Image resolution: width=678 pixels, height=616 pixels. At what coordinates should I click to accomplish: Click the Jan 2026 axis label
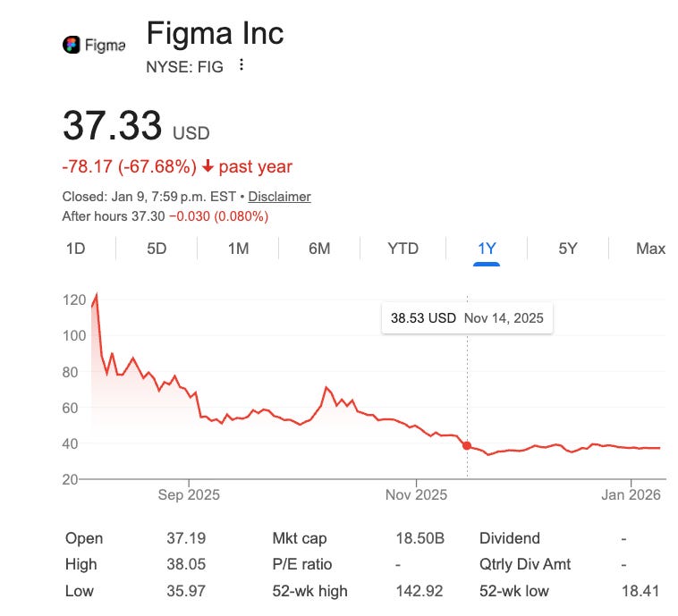(x=631, y=494)
